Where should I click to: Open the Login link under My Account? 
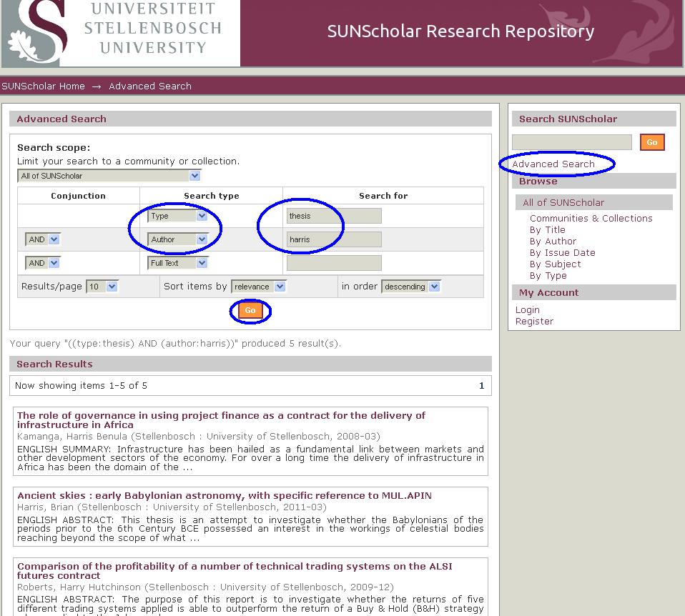point(527,310)
